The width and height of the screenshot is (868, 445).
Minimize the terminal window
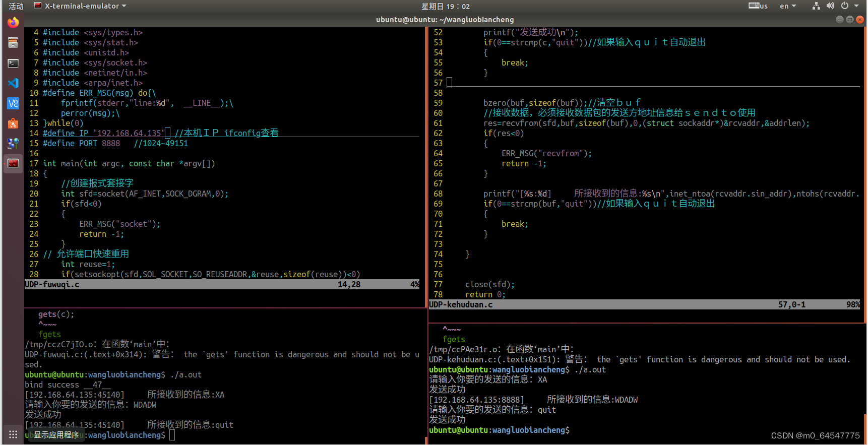coord(839,19)
